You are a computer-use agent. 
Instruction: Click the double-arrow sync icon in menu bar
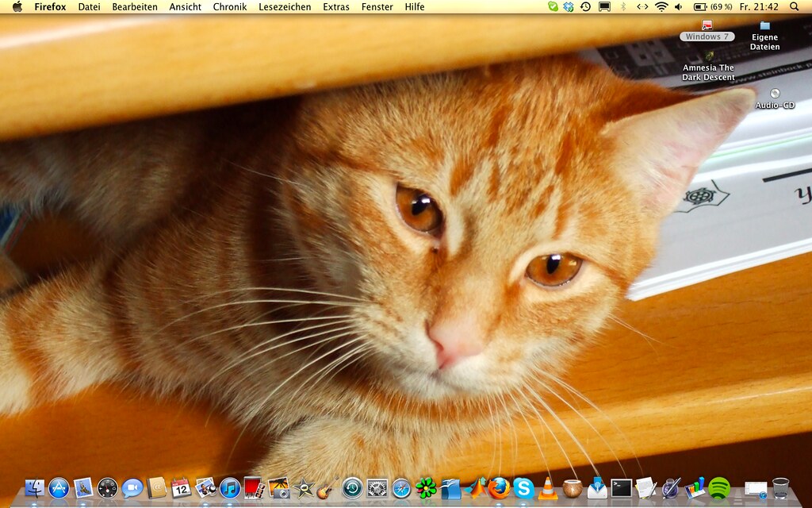coord(642,6)
